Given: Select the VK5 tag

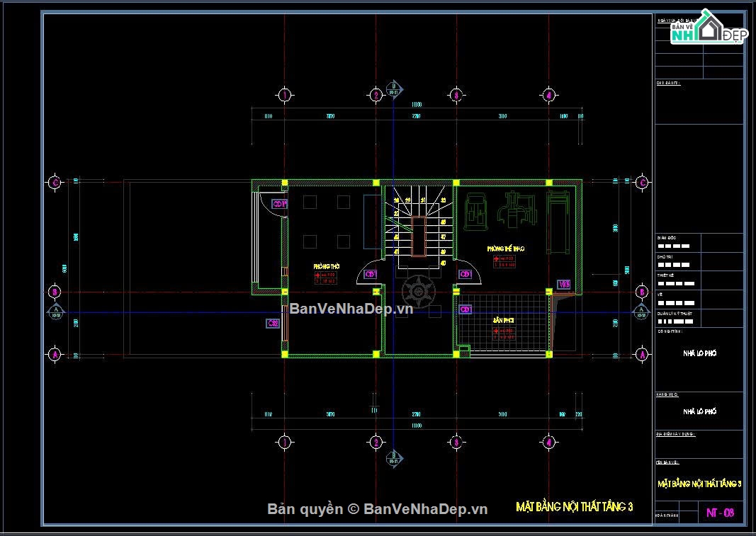Looking at the screenshot, I should (x=564, y=285).
